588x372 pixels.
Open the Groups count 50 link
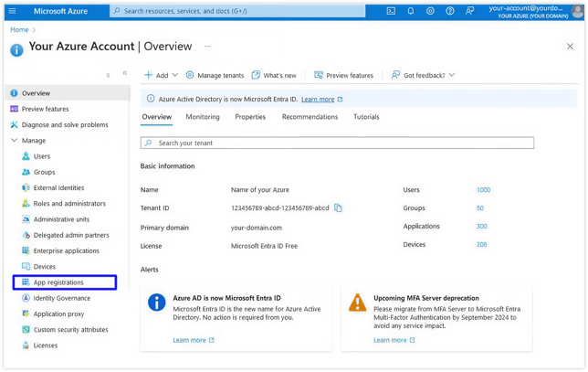[480, 208]
